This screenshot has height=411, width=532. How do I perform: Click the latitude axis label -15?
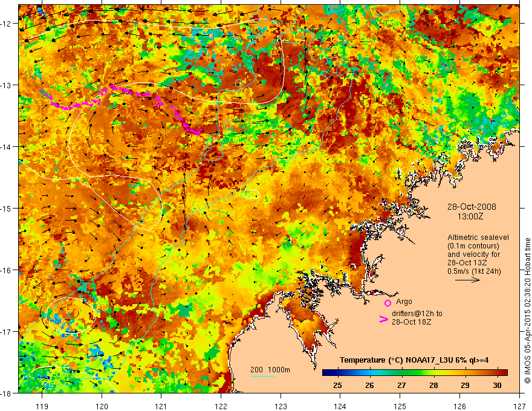pyautogui.click(x=7, y=208)
